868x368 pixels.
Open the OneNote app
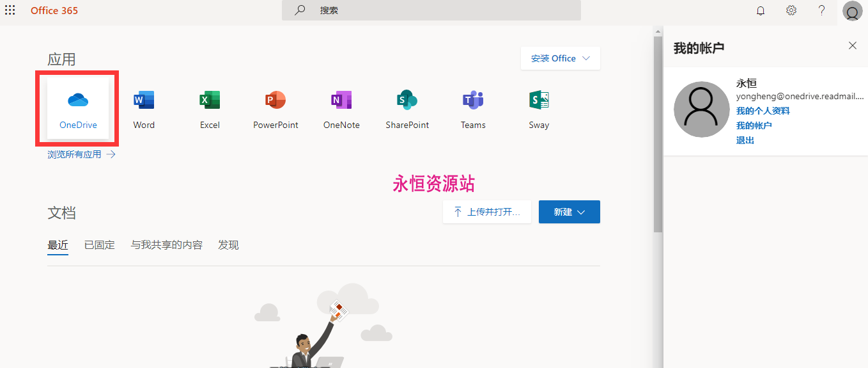coord(341,109)
